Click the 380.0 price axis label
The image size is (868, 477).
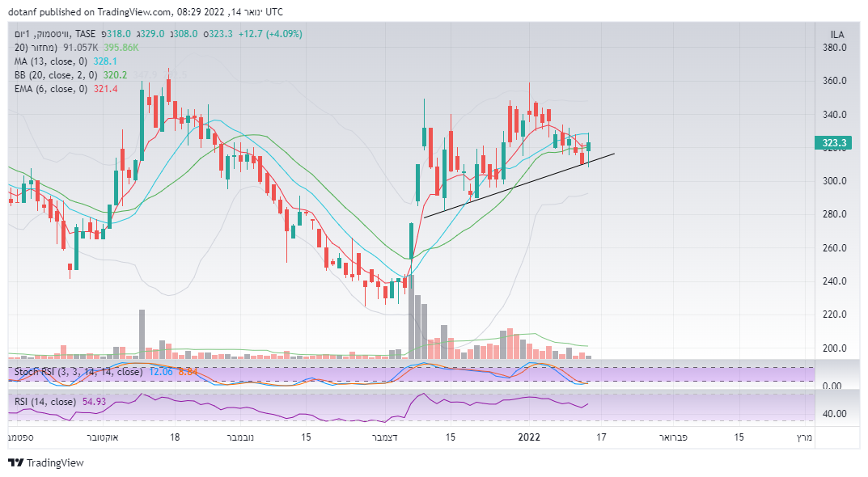click(x=834, y=48)
